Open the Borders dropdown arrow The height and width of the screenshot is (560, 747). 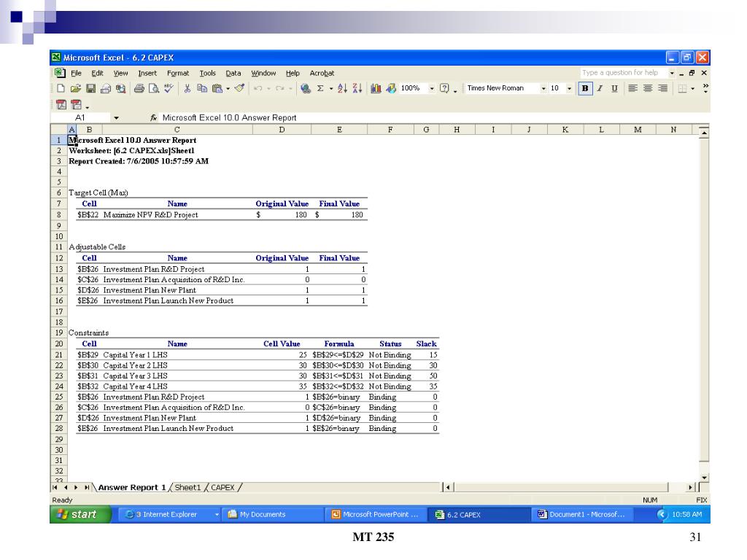[x=693, y=88]
